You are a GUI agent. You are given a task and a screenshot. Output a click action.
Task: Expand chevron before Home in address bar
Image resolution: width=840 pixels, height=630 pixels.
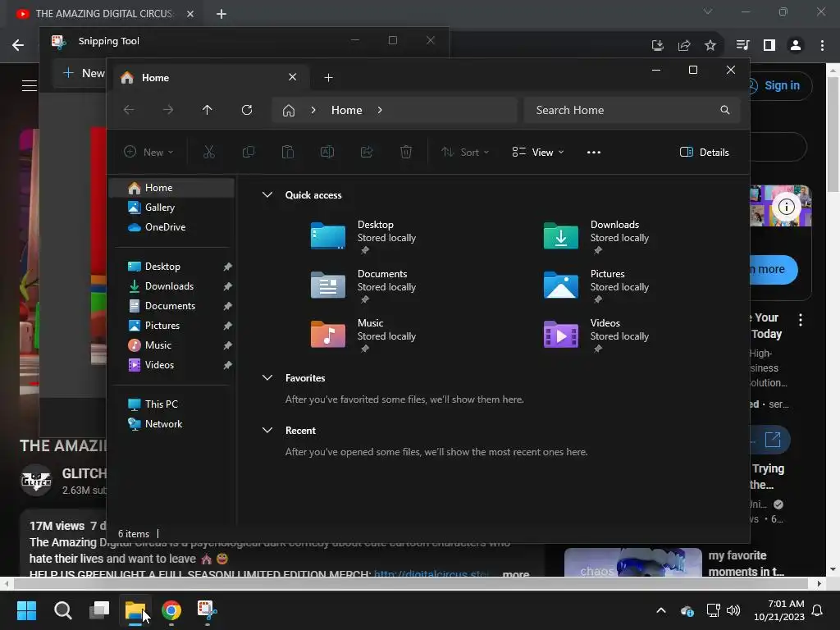[313, 110]
